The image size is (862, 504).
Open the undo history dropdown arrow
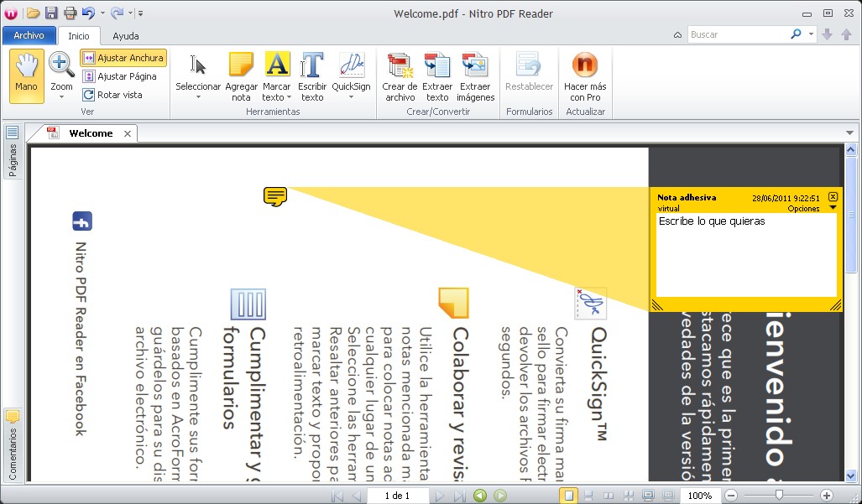pyautogui.click(x=102, y=13)
